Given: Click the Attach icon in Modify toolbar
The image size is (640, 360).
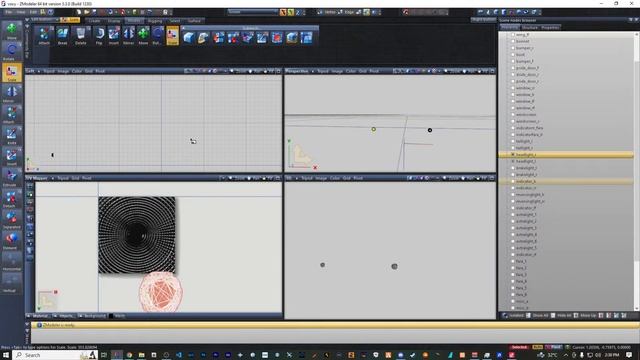Looking at the screenshot, I should click(44, 36).
